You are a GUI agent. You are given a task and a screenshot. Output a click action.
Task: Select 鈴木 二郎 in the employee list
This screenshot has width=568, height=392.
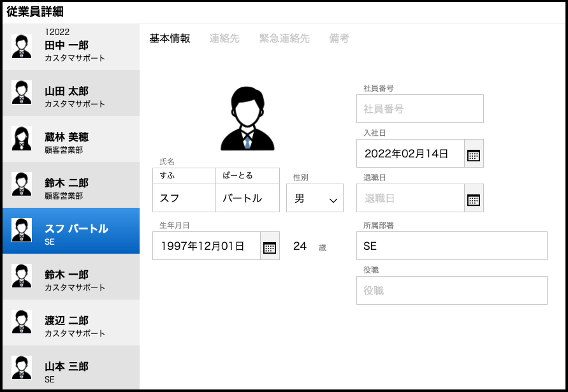click(x=71, y=185)
